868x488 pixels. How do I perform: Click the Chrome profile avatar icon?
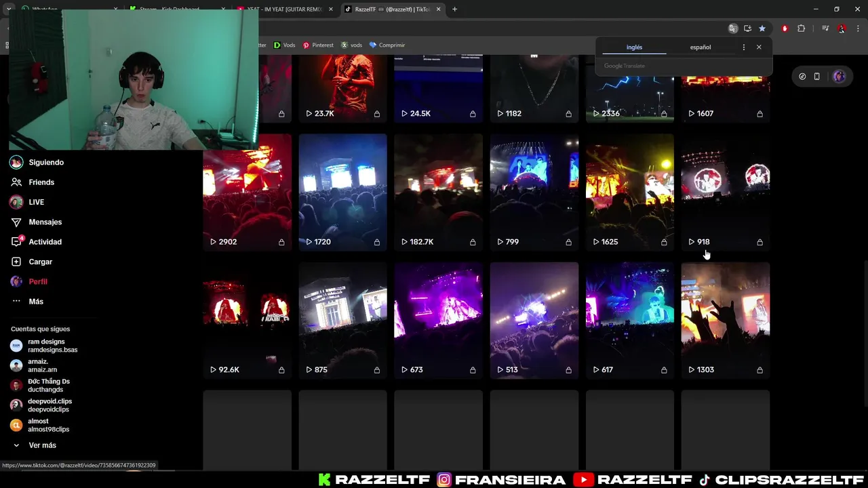(842, 28)
